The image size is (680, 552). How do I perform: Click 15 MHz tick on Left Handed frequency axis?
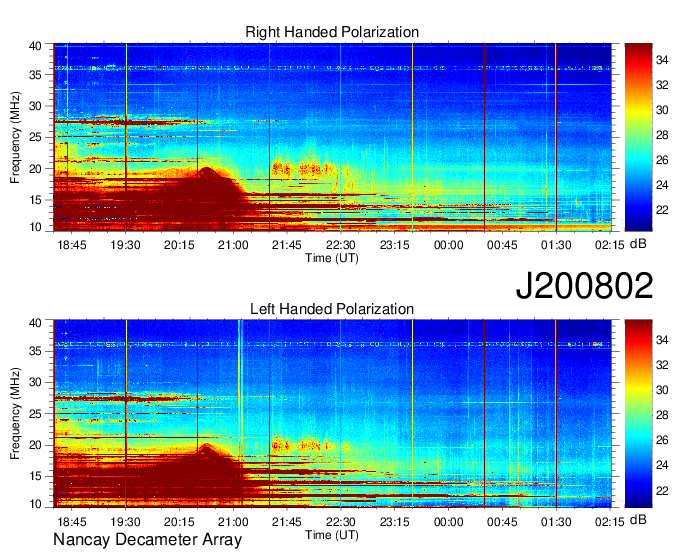point(36,476)
